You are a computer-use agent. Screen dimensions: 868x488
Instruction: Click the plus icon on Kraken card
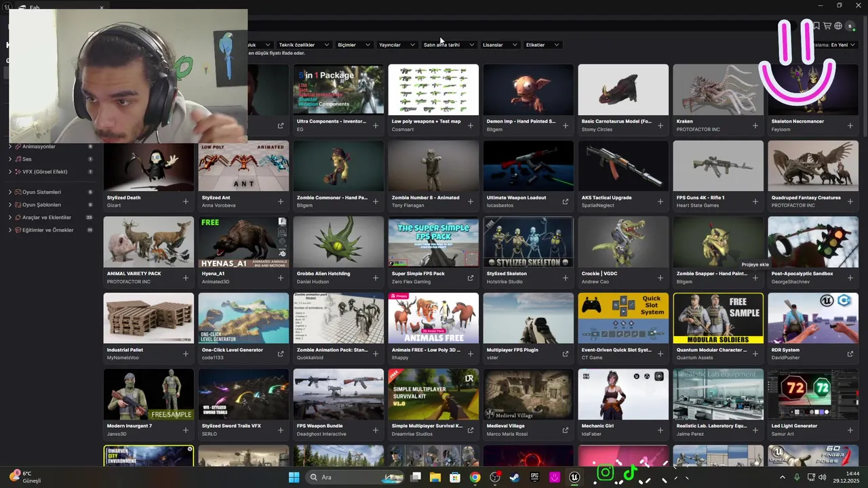tap(755, 125)
